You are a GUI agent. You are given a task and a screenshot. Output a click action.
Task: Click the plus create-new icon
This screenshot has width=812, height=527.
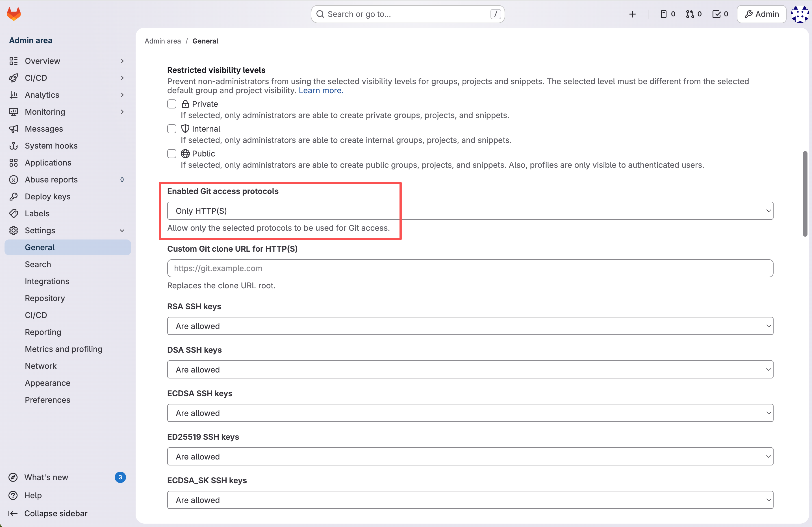point(632,14)
